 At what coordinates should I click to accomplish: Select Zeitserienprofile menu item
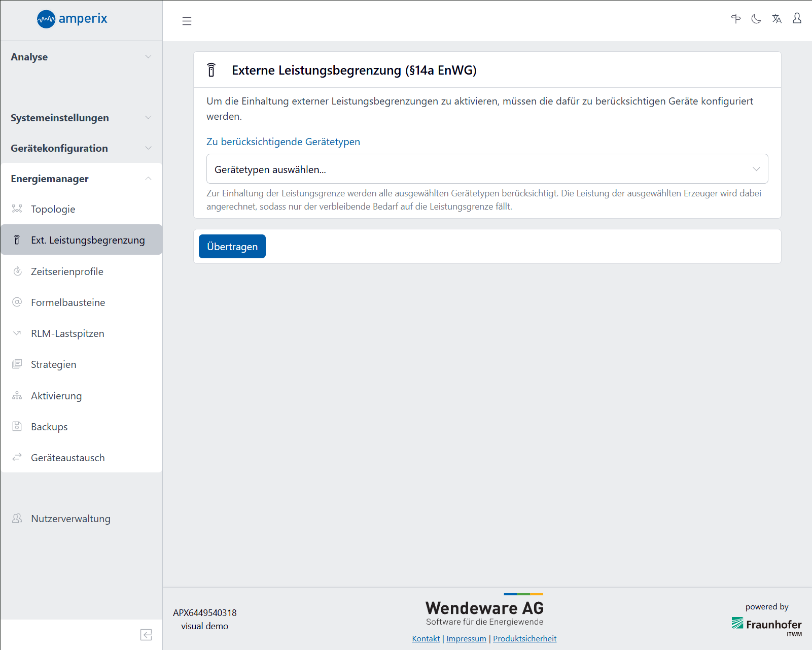click(67, 271)
